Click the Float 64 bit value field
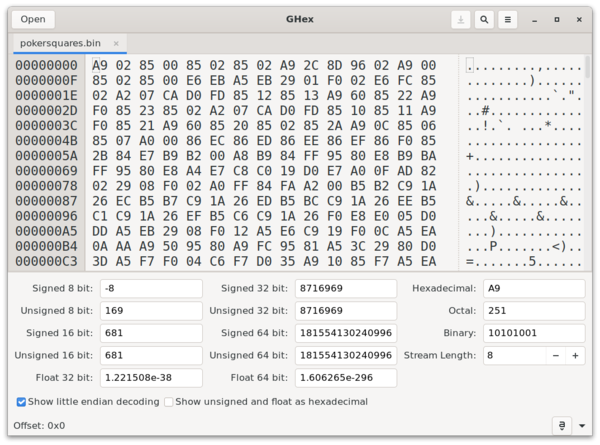 [344, 377]
